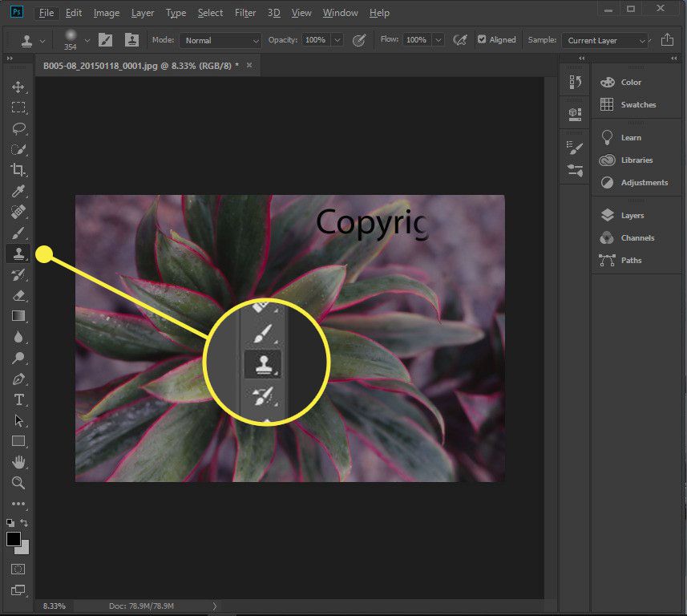This screenshot has height=616, width=687.
Task: Open the Tool Preset picker arrow
Action: click(x=42, y=41)
